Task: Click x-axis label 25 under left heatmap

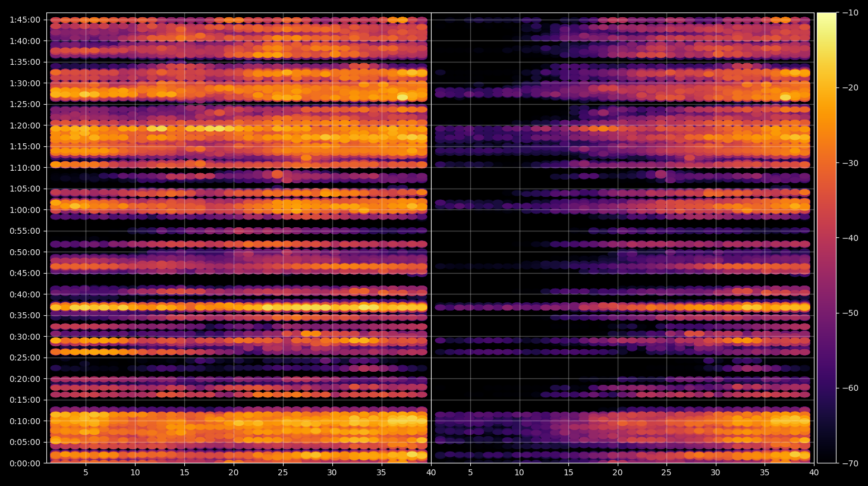Action: point(283,473)
